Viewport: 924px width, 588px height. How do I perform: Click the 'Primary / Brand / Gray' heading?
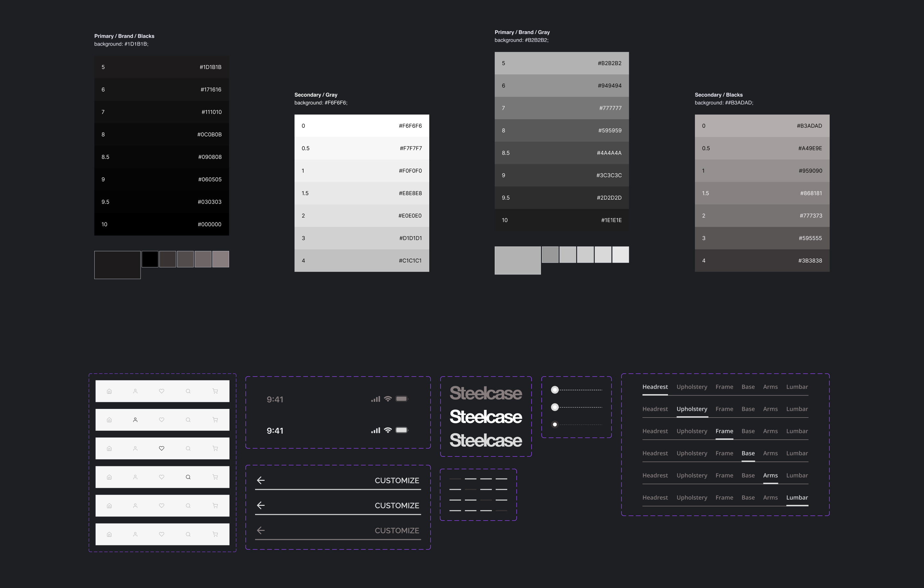coord(522,32)
